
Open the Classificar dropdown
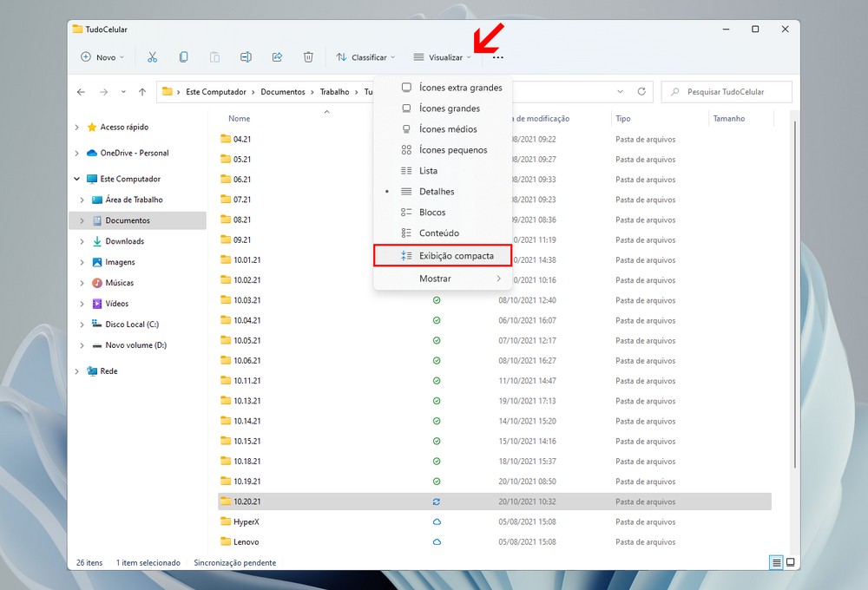coord(366,57)
